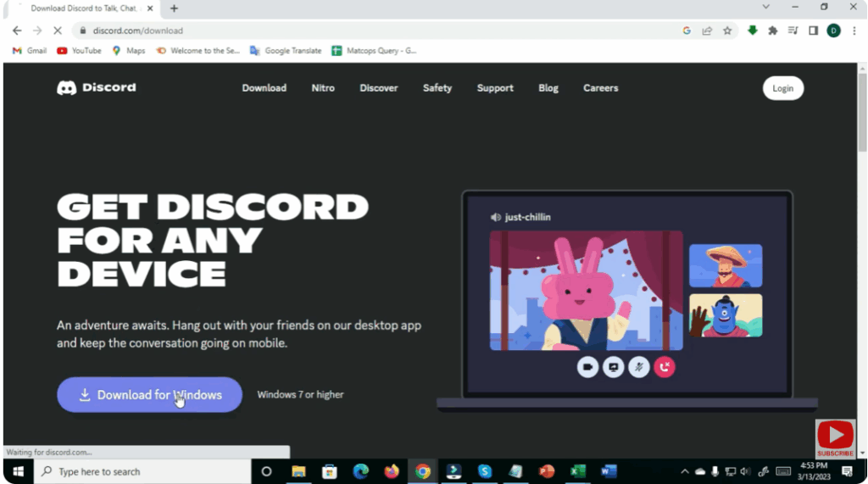Open the Chrome three-dot menu
The width and height of the screenshot is (868, 484).
854,31
